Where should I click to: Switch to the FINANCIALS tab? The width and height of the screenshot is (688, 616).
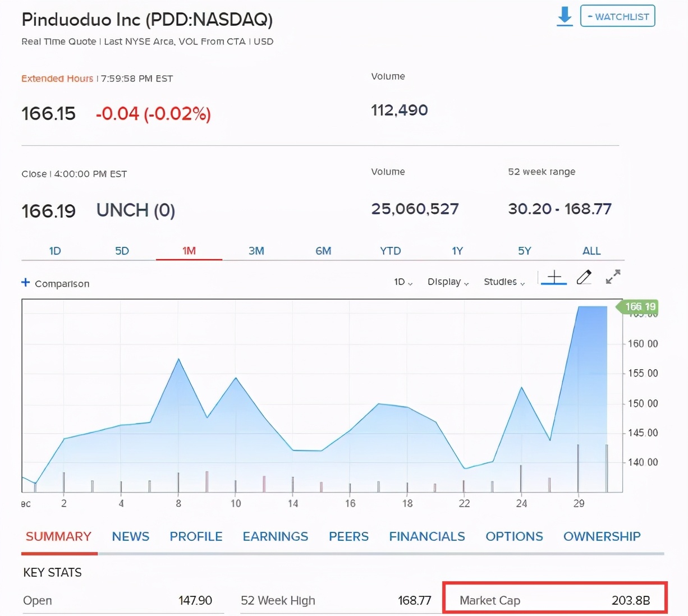pyautogui.click(x=427, y=537)
